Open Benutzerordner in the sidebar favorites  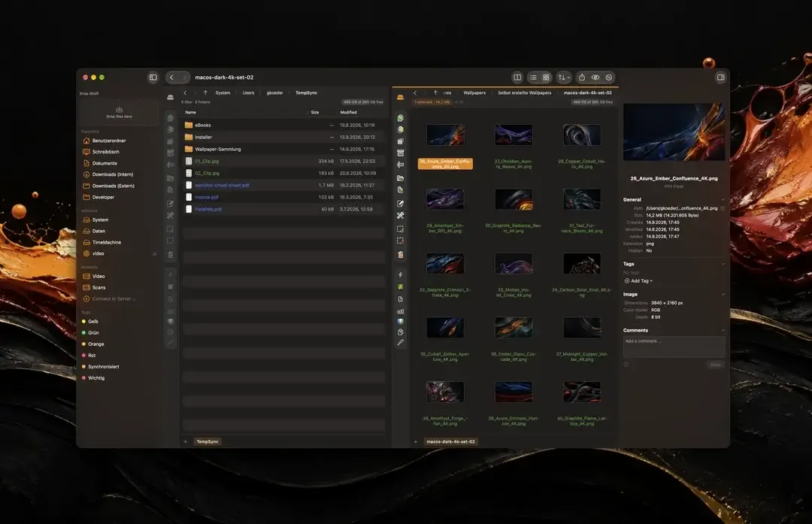(104, 141)
